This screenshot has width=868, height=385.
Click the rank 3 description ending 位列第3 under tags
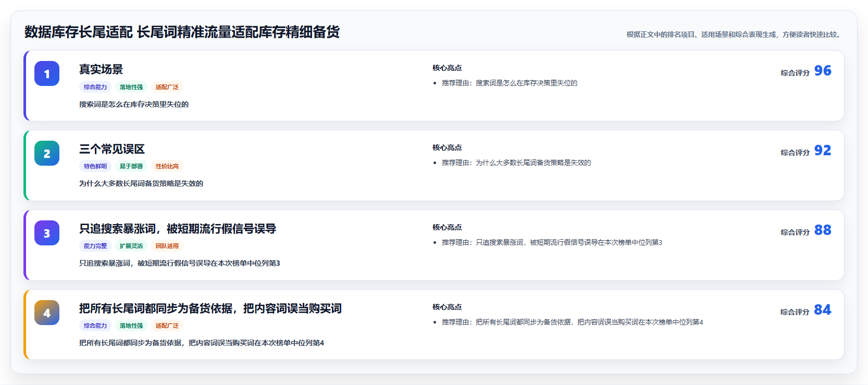tap(180, 263)
